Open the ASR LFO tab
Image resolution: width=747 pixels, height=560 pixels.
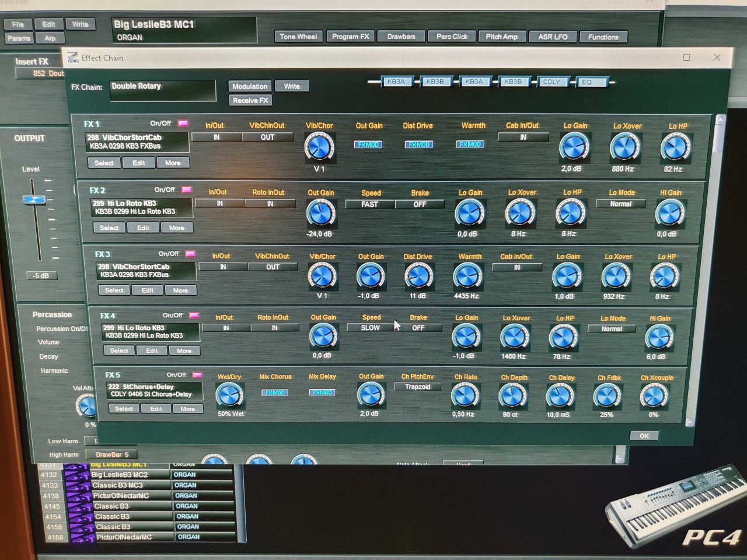553,37
